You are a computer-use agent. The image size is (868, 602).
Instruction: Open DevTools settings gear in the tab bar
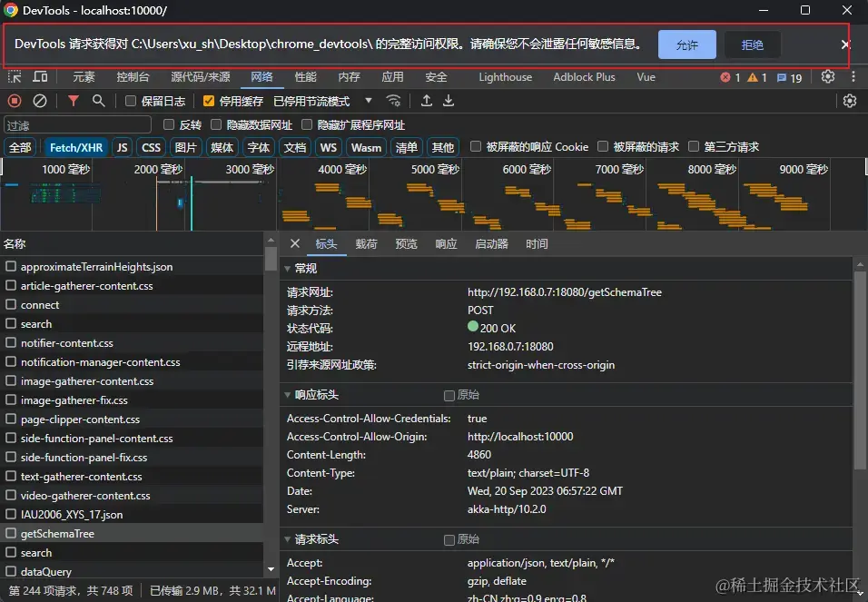click(x=827, y=76)
